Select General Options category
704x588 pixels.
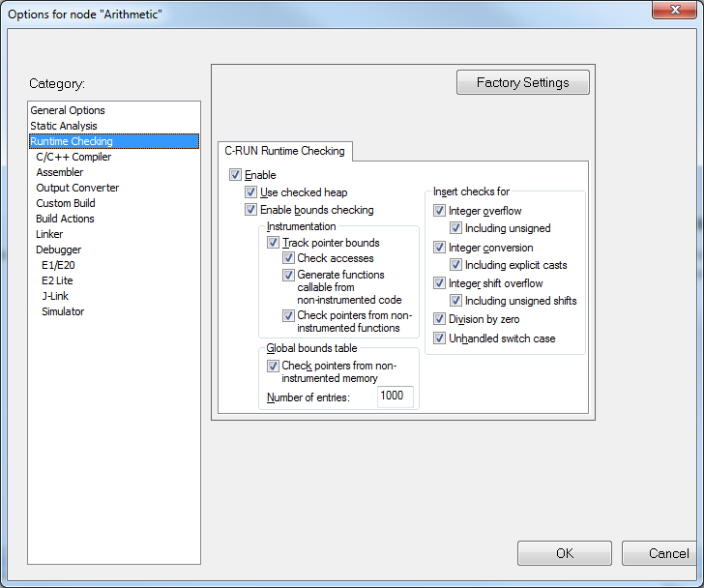68,110
